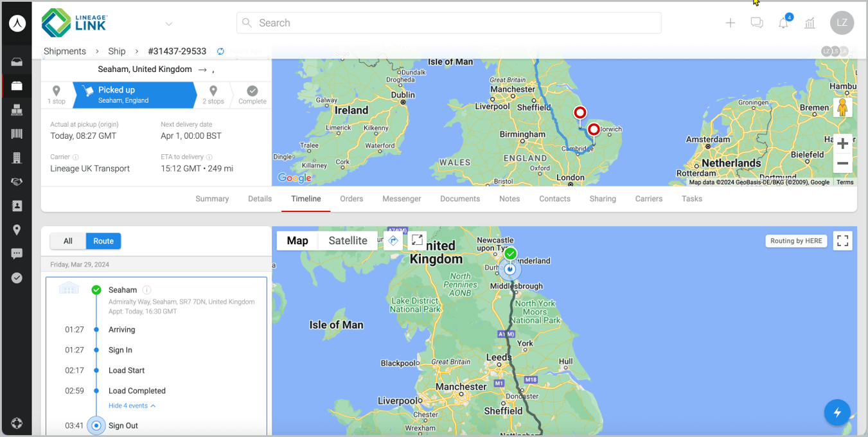Select the Complete progress step
This screenshot has width=868, height=437.
tap(252, 95)
